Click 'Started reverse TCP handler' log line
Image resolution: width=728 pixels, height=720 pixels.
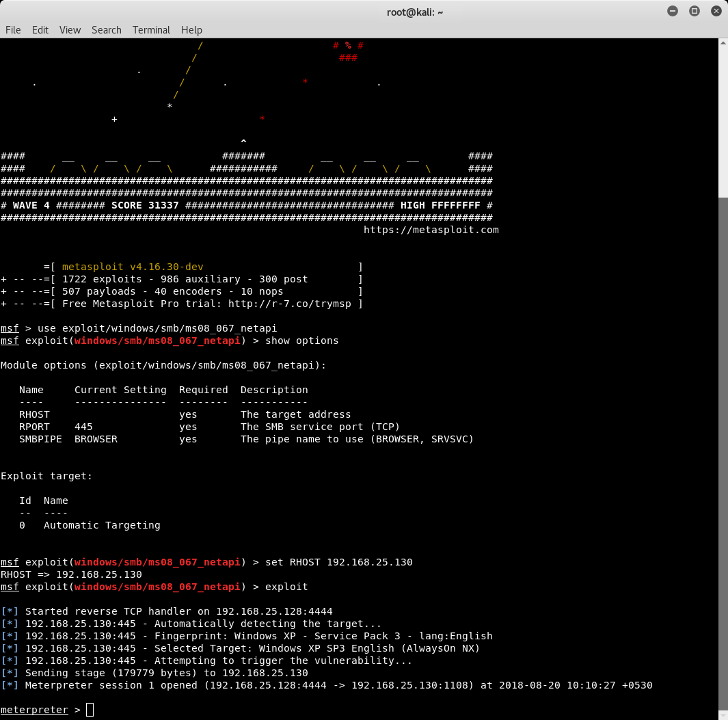point(167,612)
